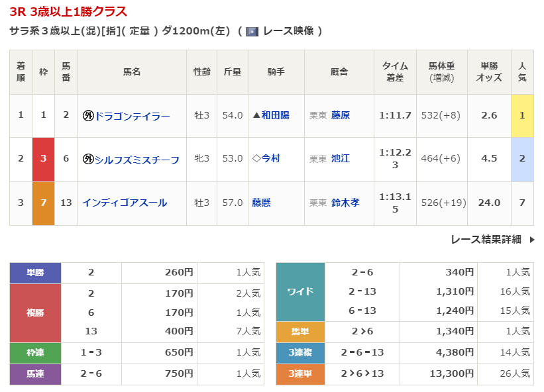Viewport: 544px width, 392px height.
Task: Select horse インディゴアスール
Action: (x=125, y=203)
